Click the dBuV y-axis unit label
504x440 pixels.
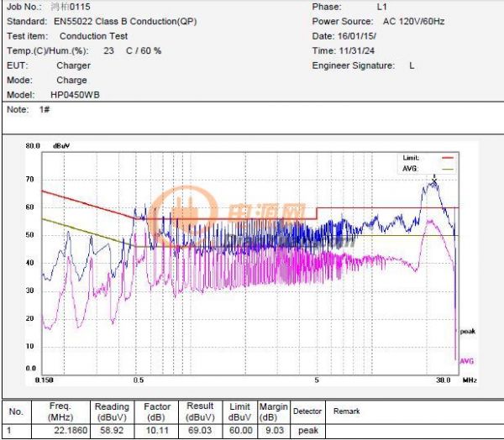(61, 146)
